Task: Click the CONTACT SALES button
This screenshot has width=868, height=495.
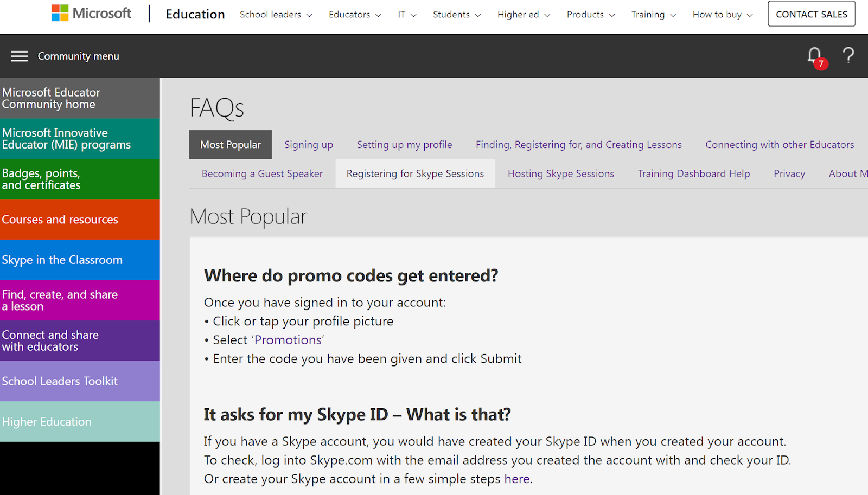Action: tap(811, 14)
